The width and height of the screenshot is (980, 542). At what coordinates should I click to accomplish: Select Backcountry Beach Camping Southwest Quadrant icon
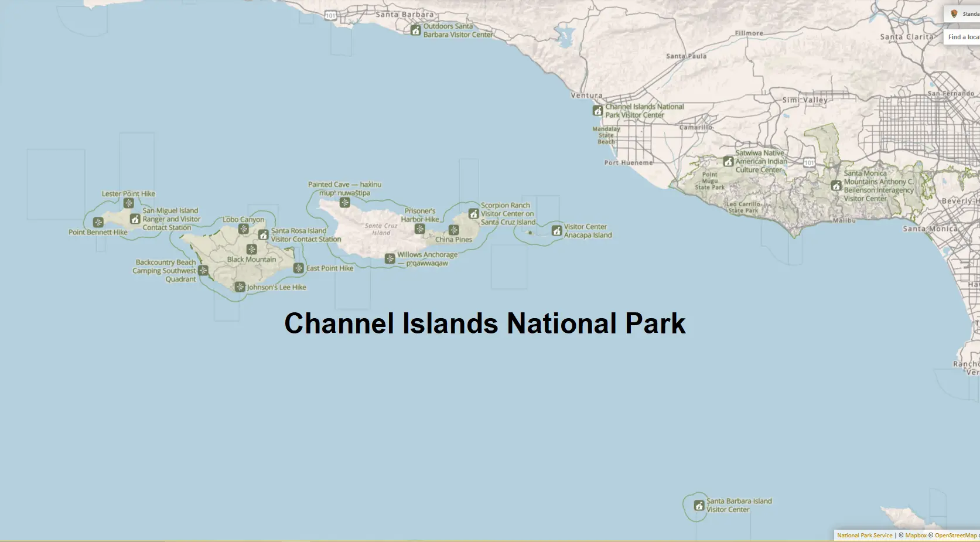pyautogui.click(x=203, y=270)
